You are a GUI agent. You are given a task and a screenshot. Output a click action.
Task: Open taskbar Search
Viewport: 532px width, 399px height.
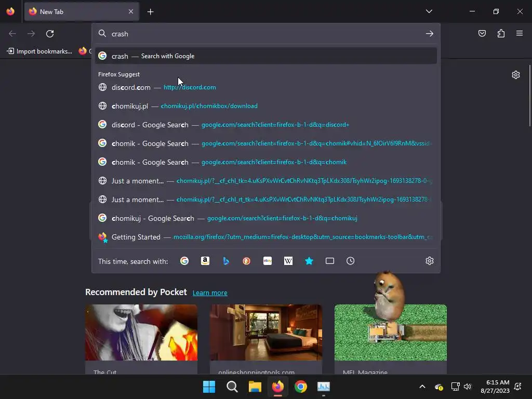coord(232,387)
